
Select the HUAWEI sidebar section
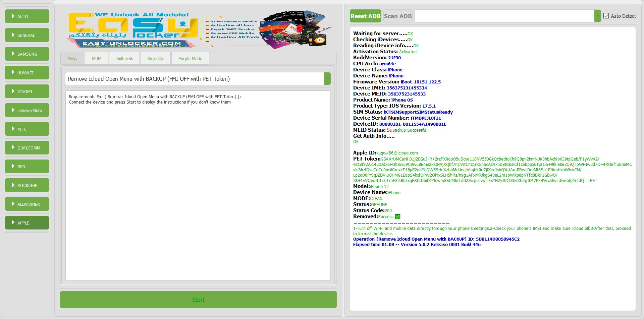pos(27,72)
